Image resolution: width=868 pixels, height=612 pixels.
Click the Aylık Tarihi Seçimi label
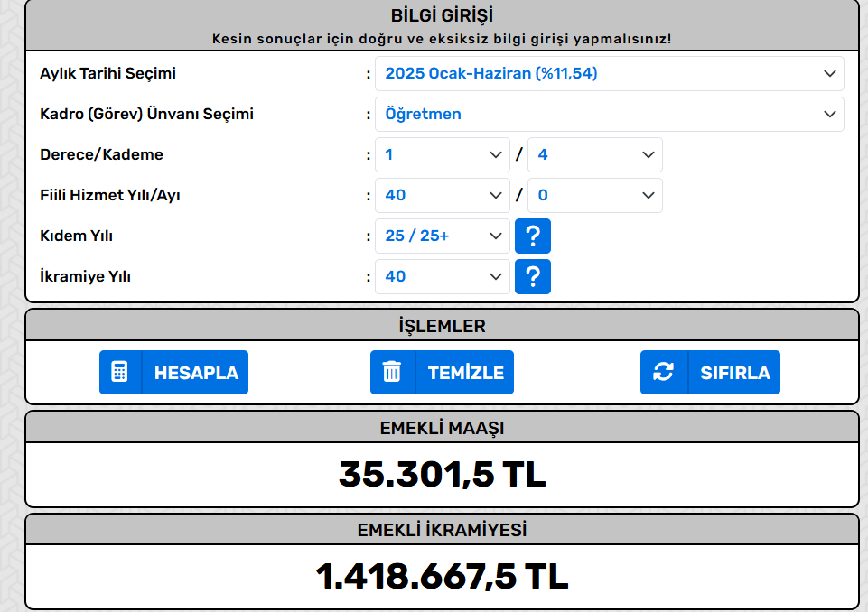(108, 74)
